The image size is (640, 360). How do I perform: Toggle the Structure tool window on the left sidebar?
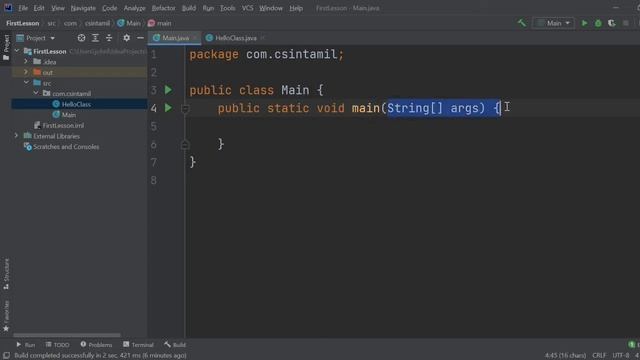pos(6,274)
